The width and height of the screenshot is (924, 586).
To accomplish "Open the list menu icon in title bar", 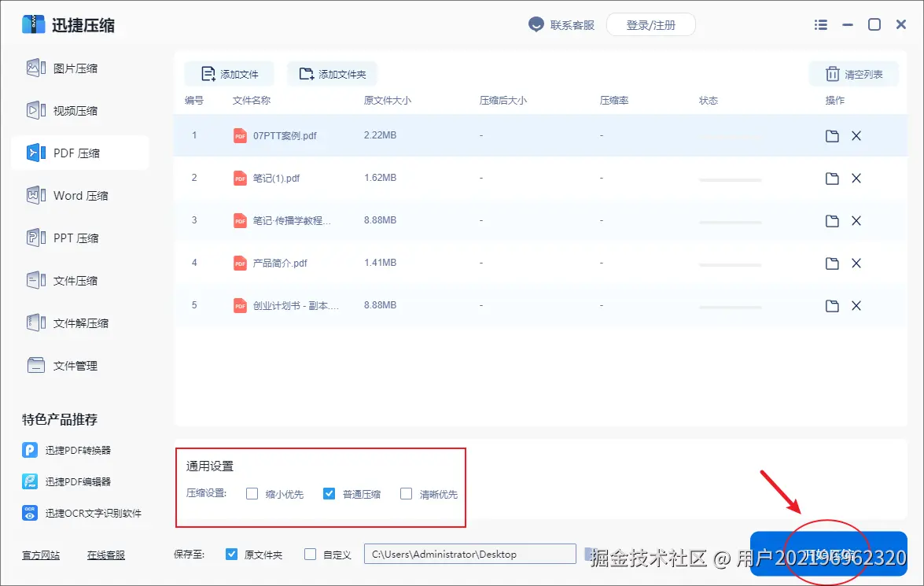I will (820, 24).
